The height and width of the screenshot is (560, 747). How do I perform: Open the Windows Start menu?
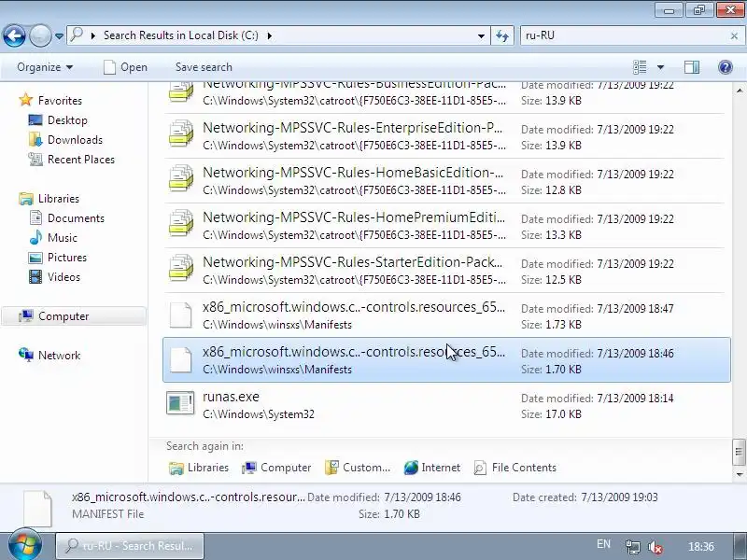(x=25, y=544)
